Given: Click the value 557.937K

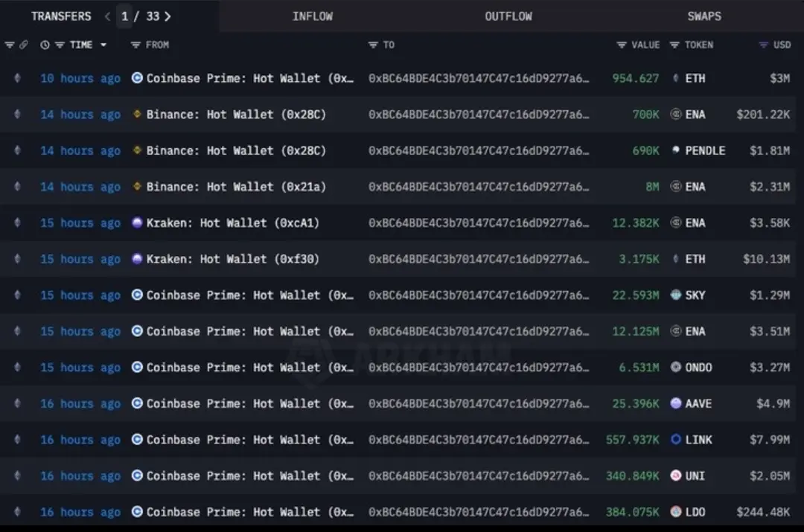Looking at the screenshot, I should (632, 440).
